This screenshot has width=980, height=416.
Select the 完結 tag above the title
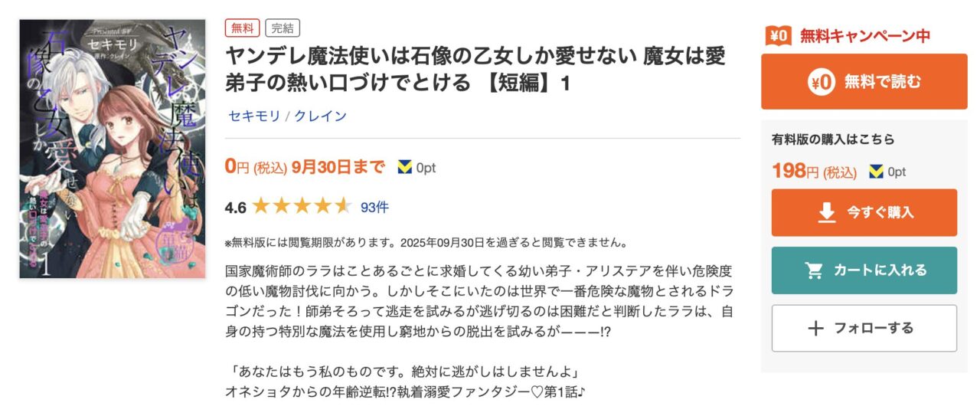(x=283, y=28)
